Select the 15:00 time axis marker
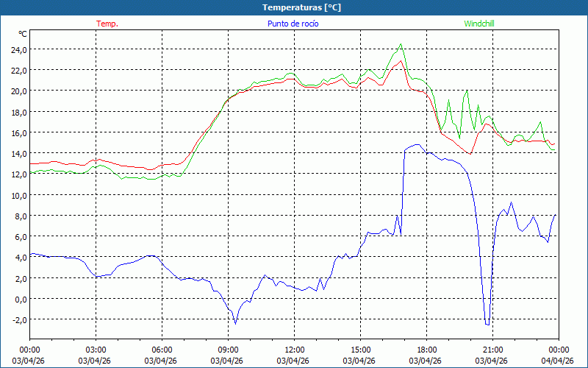The width and height of the screenshot is (588, 368). 360,350
